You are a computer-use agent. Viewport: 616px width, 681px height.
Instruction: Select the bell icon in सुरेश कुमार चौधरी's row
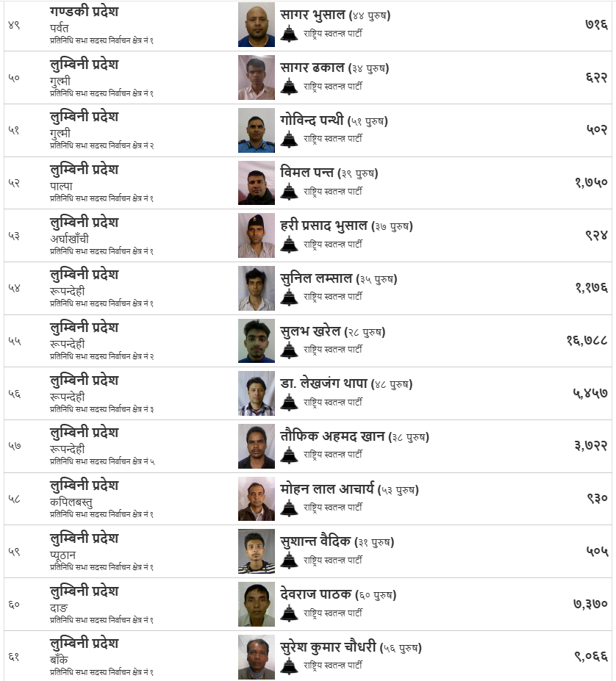[289, 666]
